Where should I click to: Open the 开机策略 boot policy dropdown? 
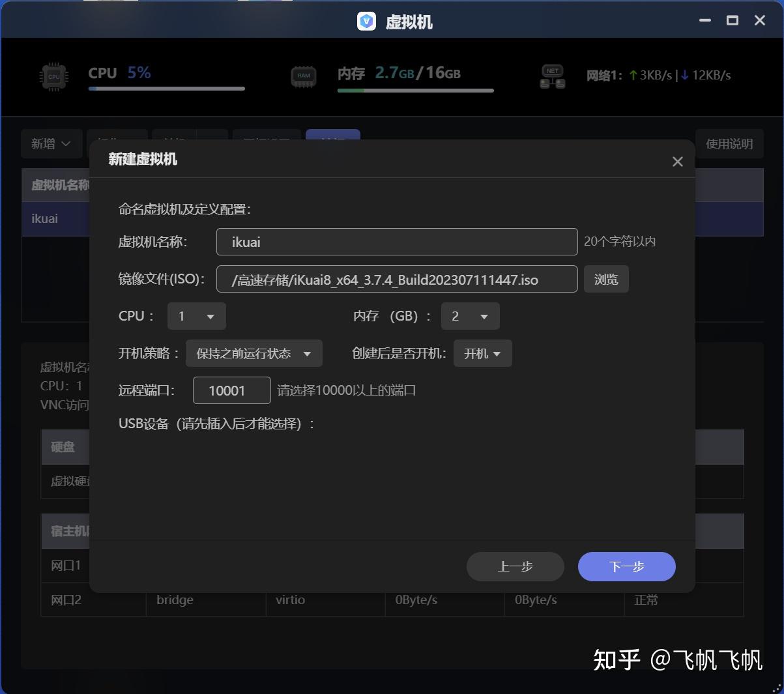point(254,353)
